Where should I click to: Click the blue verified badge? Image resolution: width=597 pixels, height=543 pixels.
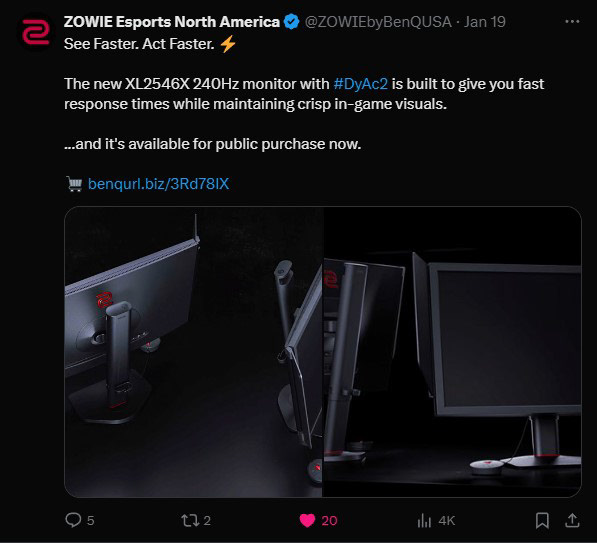292,22
